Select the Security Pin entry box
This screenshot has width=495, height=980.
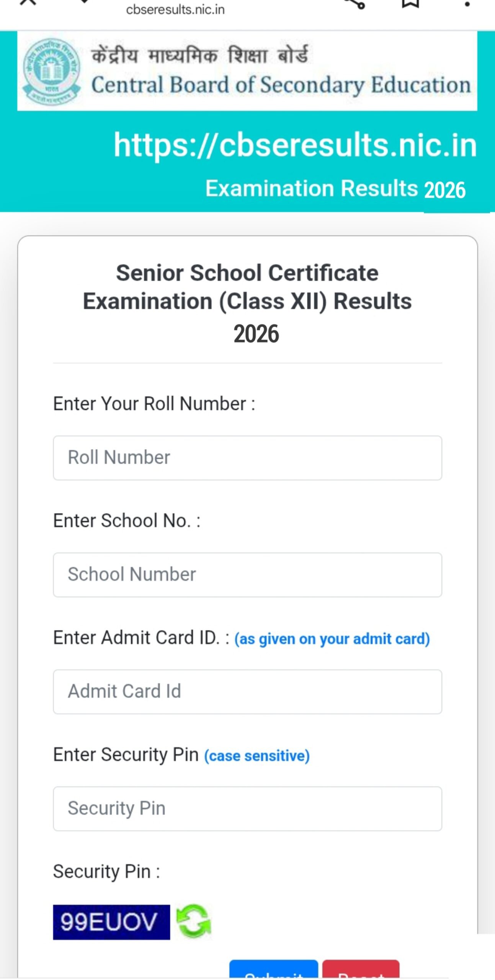pos(247,808)
